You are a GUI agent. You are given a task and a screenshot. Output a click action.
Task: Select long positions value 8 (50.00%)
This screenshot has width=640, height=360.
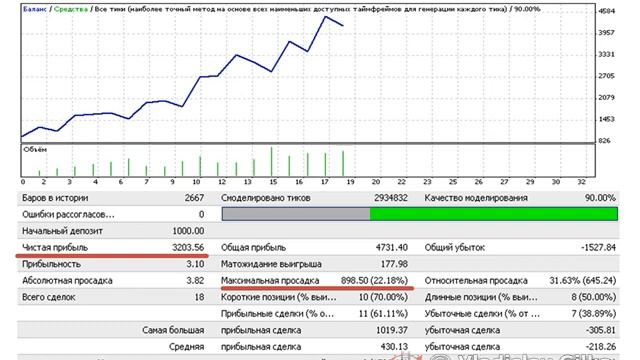coord(593,297)
